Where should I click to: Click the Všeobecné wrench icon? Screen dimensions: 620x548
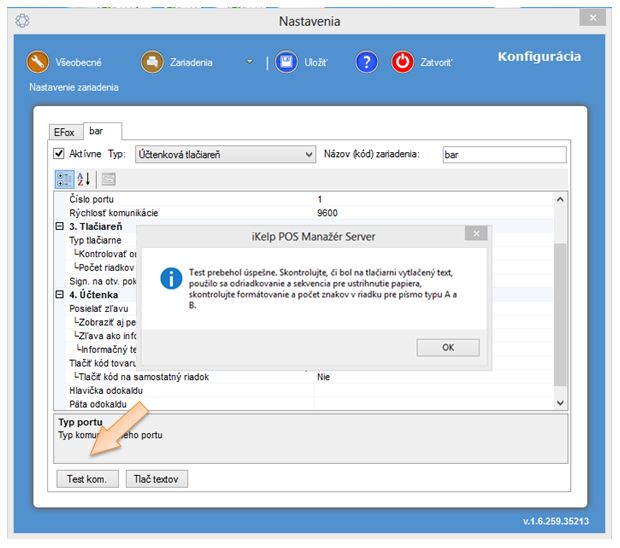(38, 62)
